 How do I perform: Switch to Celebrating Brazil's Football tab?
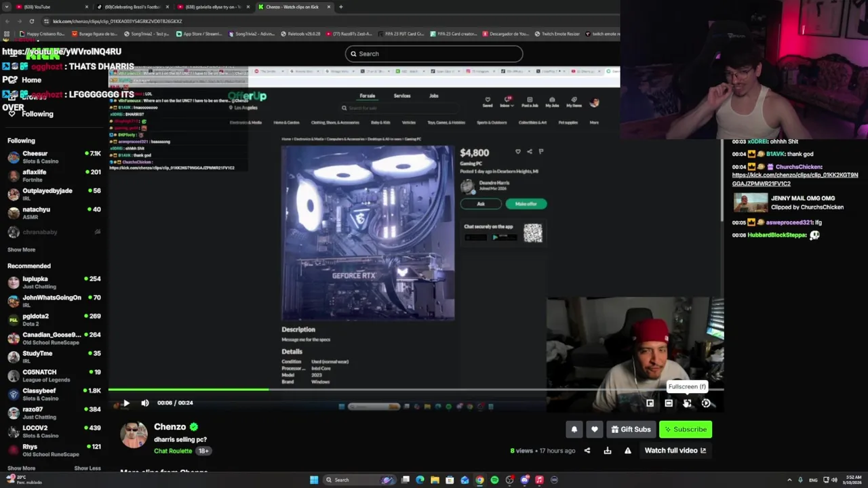(132, 7)
